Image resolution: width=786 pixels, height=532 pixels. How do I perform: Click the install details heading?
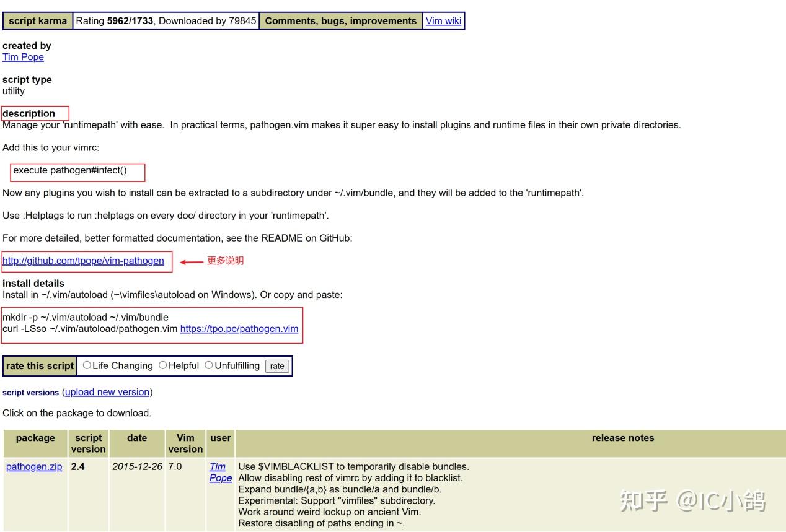pyautogui.click(x=33, y=283)
